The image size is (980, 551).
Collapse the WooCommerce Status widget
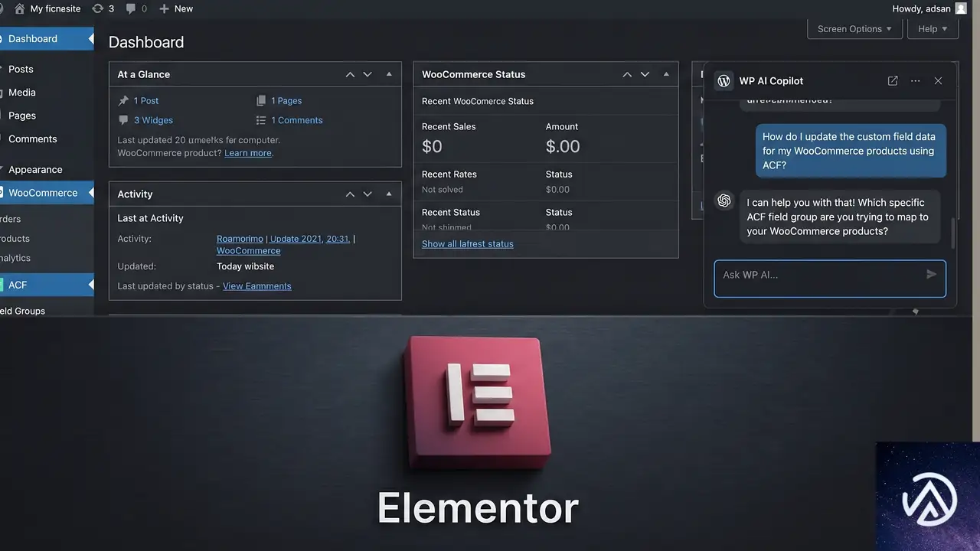tap(666, 74)
